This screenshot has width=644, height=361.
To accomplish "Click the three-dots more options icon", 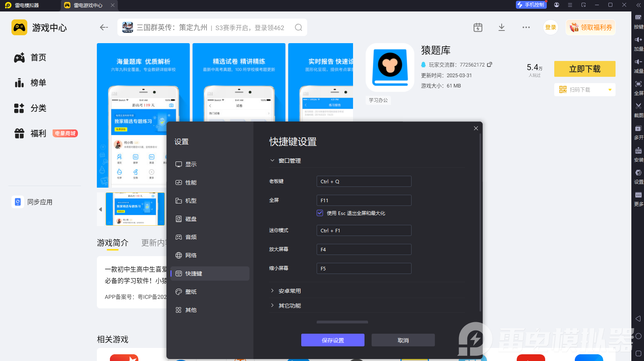I will tap(526, 27).
